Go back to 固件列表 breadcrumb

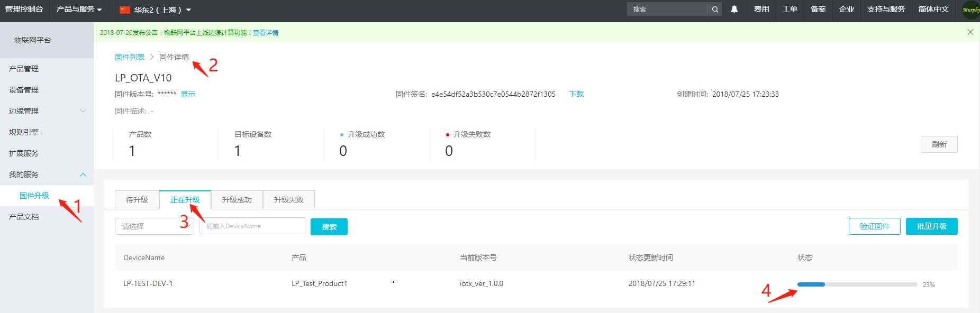pos(130,57)
